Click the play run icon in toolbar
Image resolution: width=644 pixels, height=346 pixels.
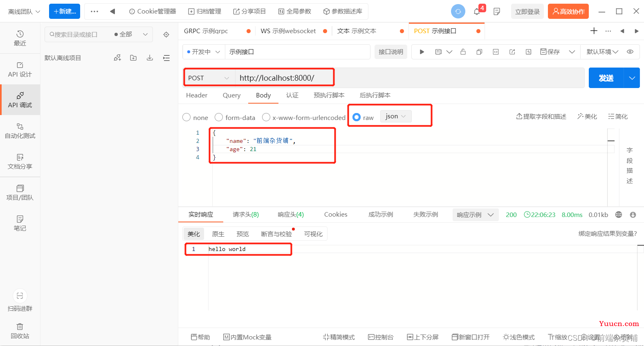[x=422, y=52]
